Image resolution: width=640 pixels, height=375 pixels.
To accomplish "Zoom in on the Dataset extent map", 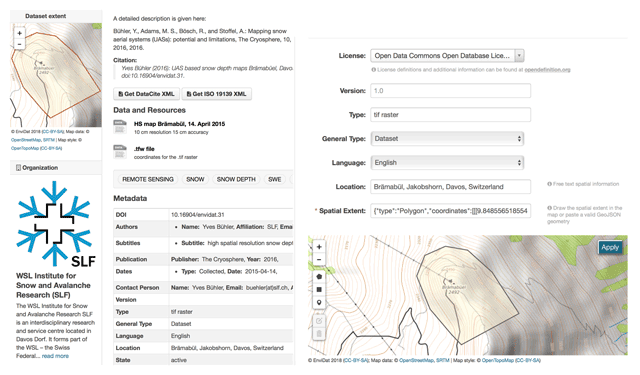I will click(x=19, y=33).
